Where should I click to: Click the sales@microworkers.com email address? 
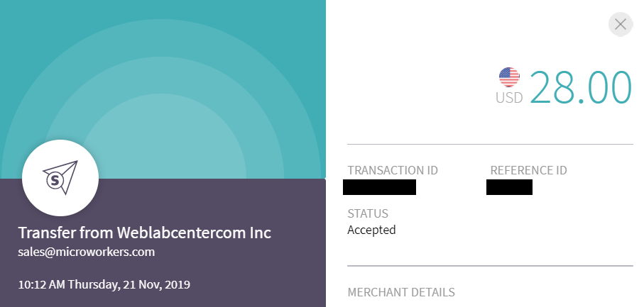[87, 252]
